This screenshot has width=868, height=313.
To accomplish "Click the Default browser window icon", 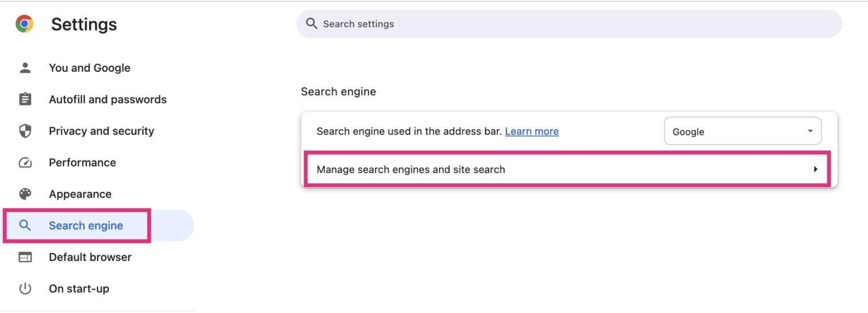I will coord(25,257).
